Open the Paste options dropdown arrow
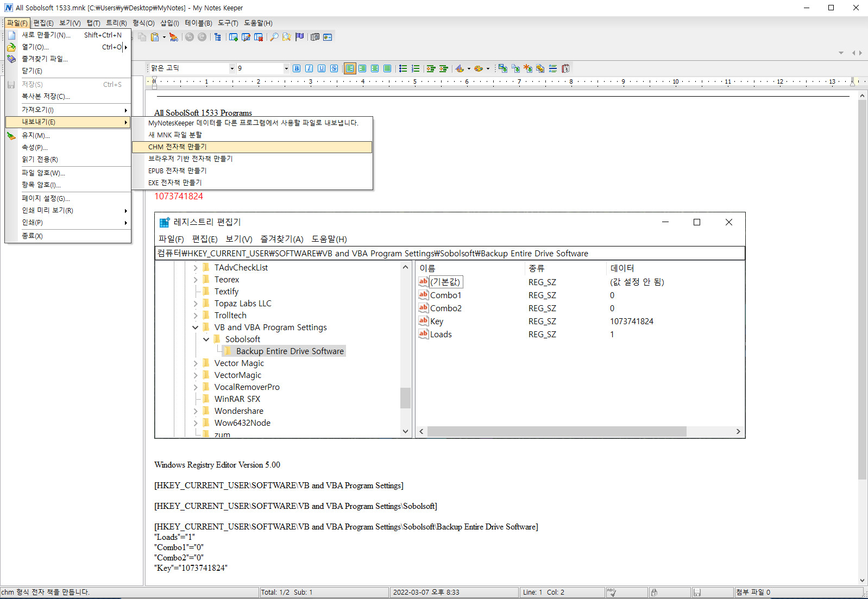Screen dimensions: 868x599 tap(164, 37)
